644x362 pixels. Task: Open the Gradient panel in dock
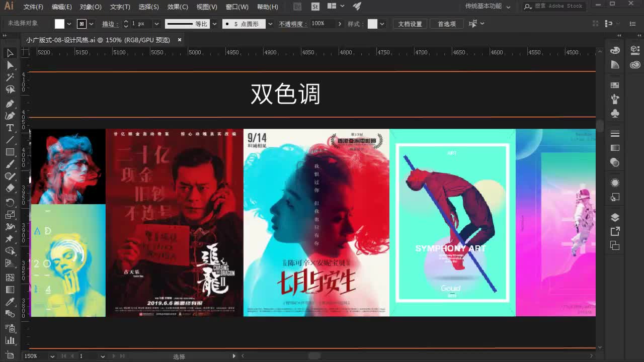coord(615,148)
